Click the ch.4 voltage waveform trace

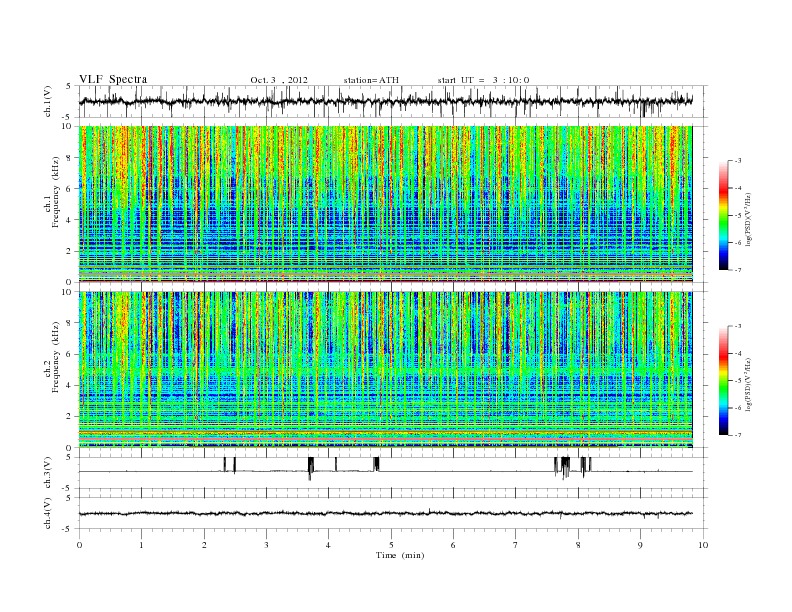[x=385, y=514]
